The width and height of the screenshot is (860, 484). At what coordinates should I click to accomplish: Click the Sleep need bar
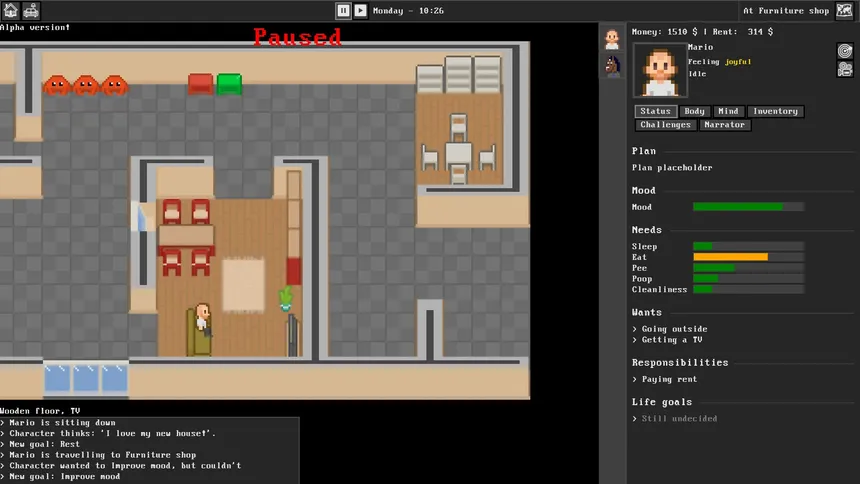[749, 246]
